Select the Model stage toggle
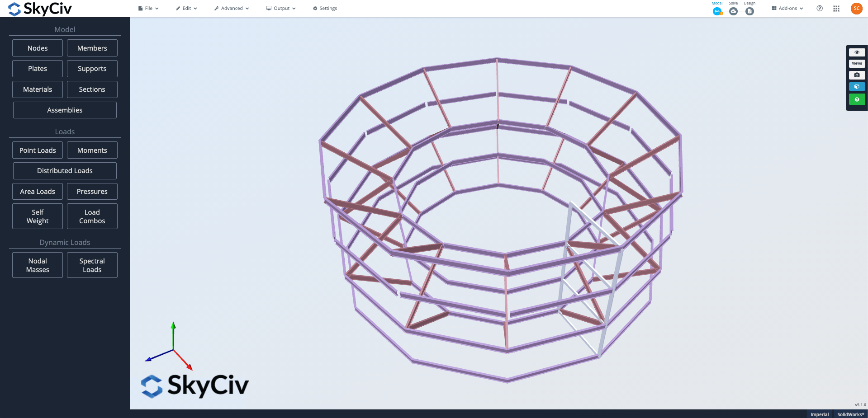The image size is (868, 418). pos(717,11)
